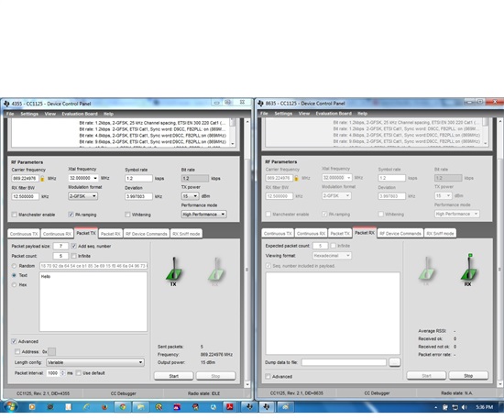
Task: Open Xtal frequency dropdown in 8635 window
Action: tap(337, 178)
